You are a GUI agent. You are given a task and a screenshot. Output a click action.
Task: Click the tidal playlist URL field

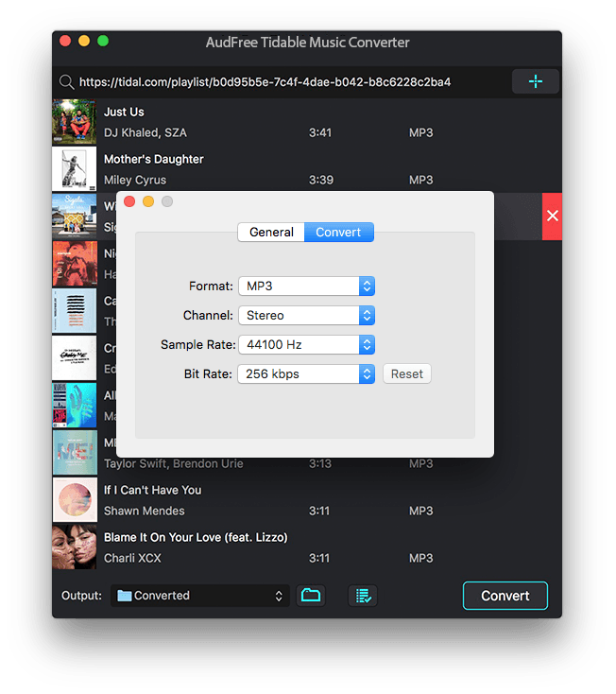(x=265, y=82)
